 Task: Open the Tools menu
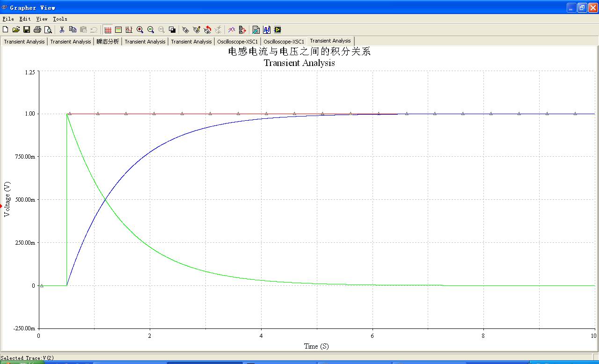point(60,19)
